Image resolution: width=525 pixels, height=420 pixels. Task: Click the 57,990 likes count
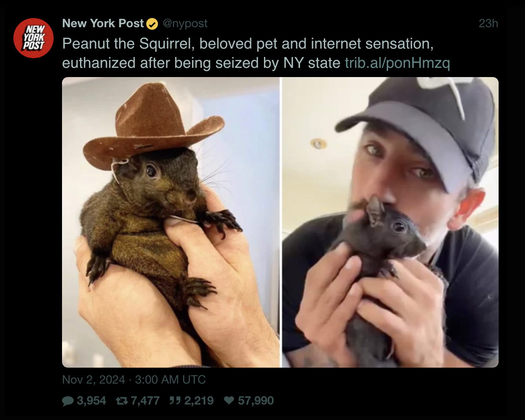tap(256, 401)
